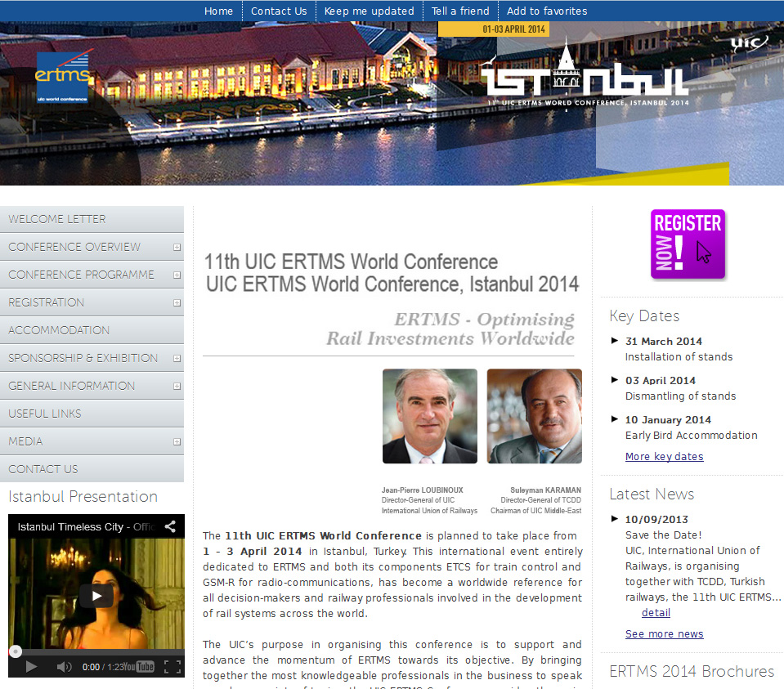Screen dimensions: 784x689
Task: Enter fullscreen mode on the video player
Action: pyautogui.click(x=172, y=667)
